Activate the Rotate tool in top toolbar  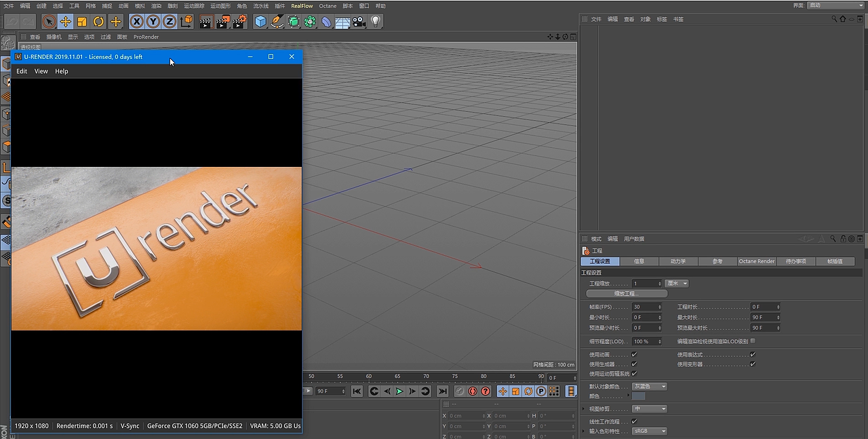(99, 22)
